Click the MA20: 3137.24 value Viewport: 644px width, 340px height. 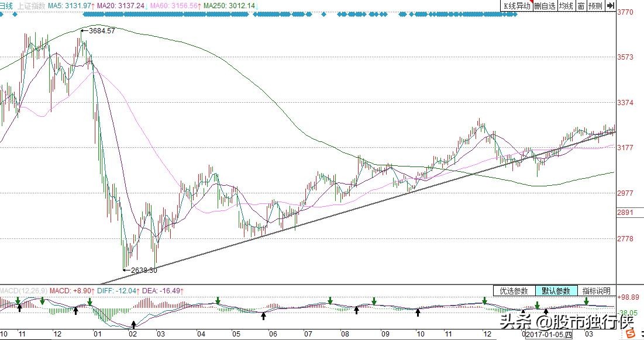120,6
